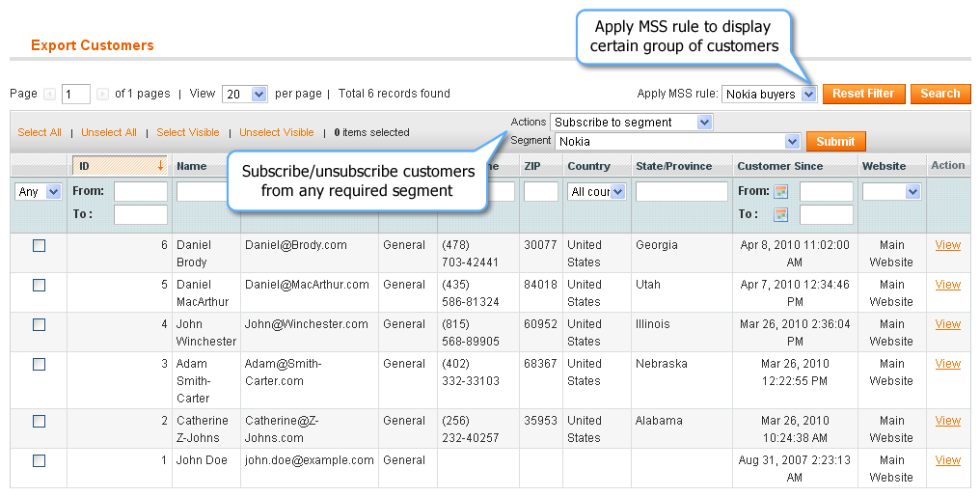Open Country filter All countries dropdown

click(x=597, y=192)
